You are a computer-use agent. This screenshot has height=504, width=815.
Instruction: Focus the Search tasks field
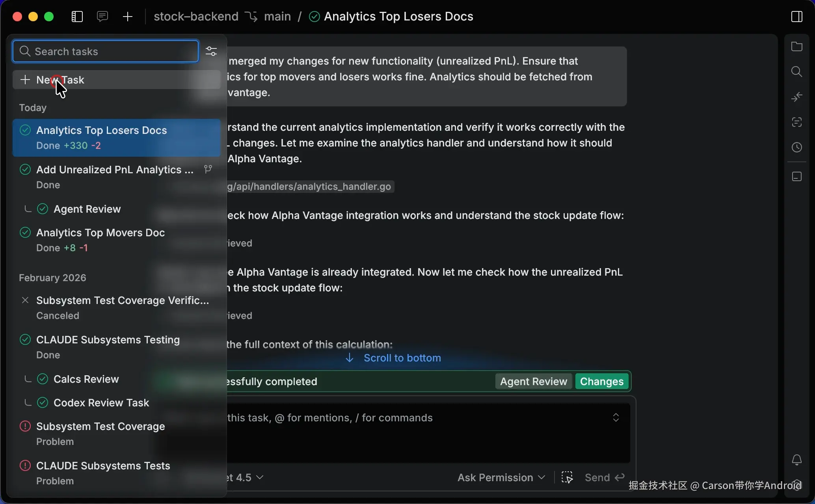pyautogui.click(x=106, y=51)
